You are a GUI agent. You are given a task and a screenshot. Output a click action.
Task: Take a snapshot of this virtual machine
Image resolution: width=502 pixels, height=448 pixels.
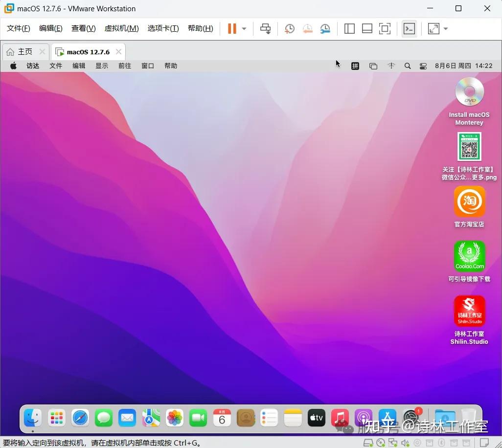pos(290,28)
